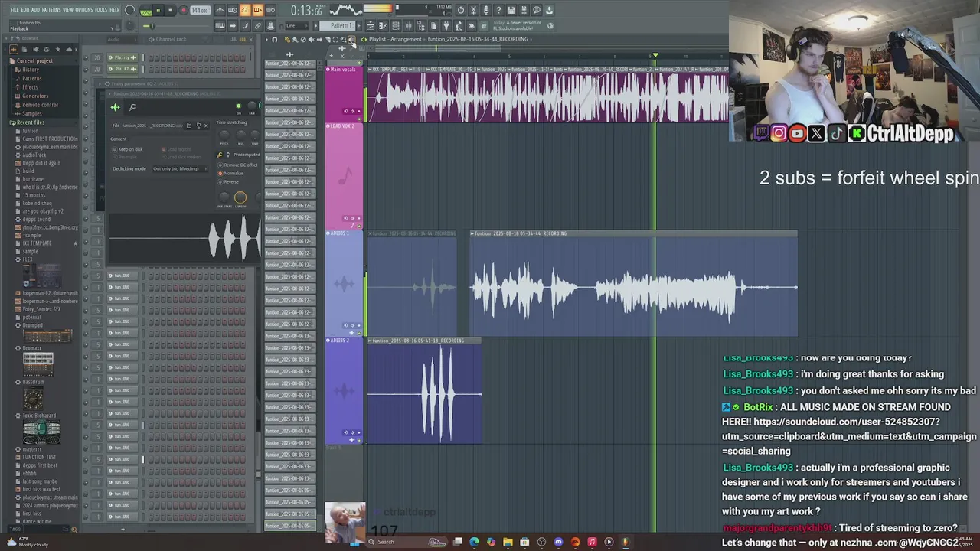980x551 pixels.
Task: Open Samples in browser tree
Action: (x=32, y=113)
